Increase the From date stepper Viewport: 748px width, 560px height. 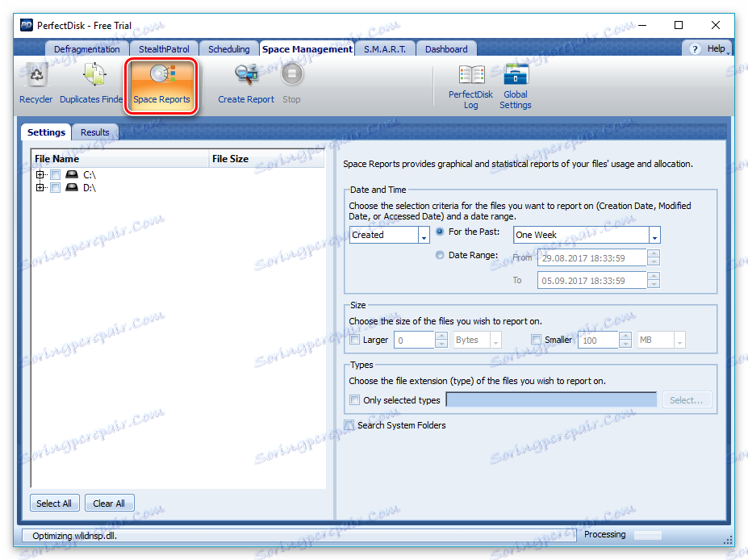point(654,253)
